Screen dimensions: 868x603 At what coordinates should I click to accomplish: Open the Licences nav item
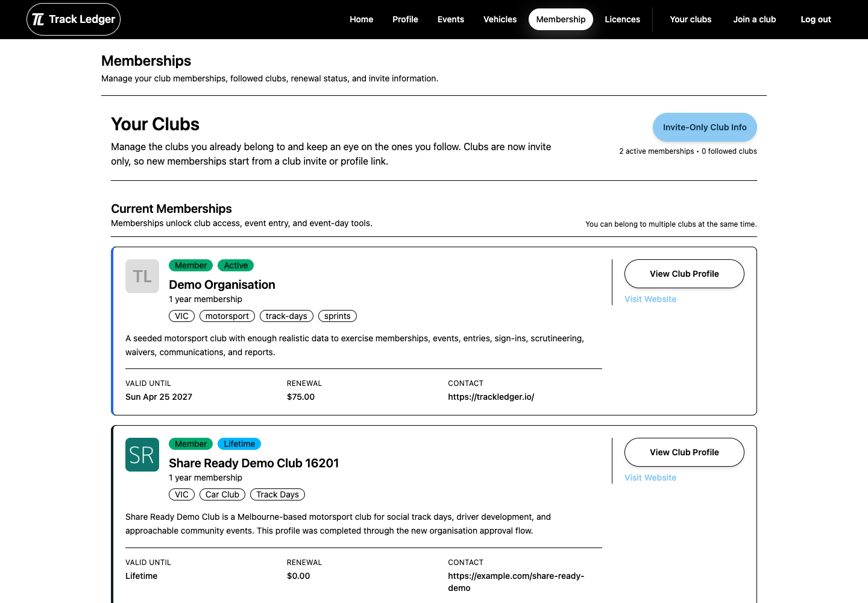[x=622, y=19]
